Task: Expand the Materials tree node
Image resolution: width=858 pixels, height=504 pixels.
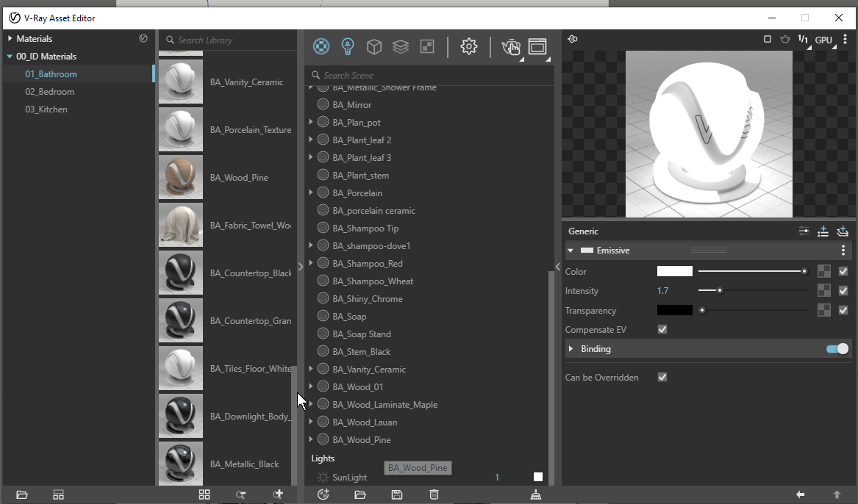Action: (x=10, y=39)
